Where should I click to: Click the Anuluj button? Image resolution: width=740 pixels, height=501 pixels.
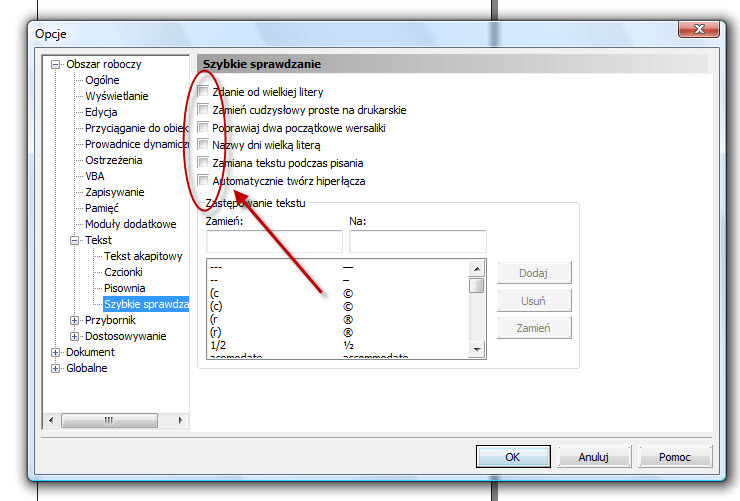(x=593, y=457)
